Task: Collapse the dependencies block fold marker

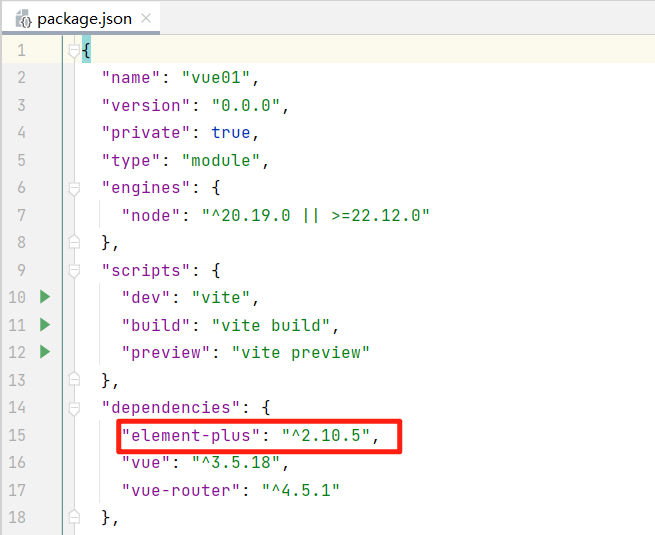Action: point(74,408)
